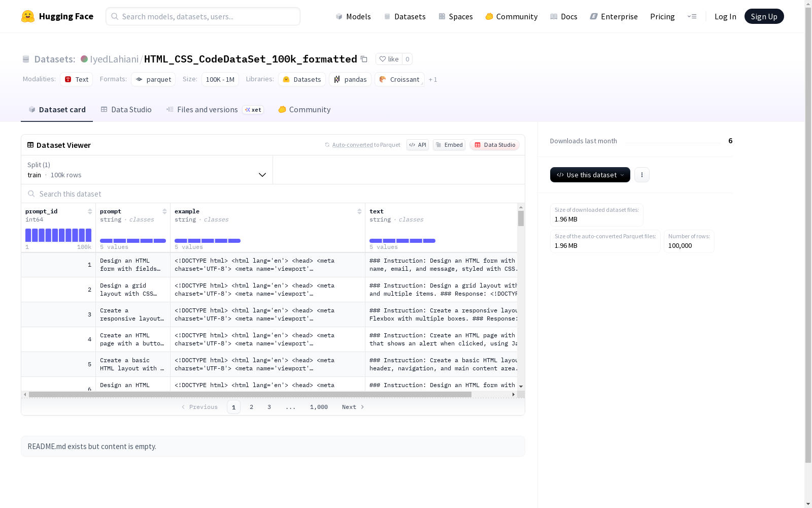Select the Text modality tag
This screenshot has height=508, width=812.
click(x=77, y=79)
